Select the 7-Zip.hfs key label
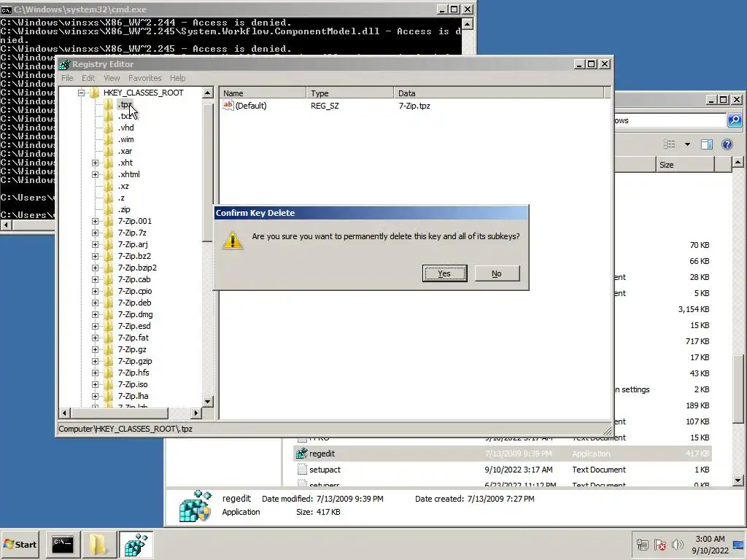 133,373
